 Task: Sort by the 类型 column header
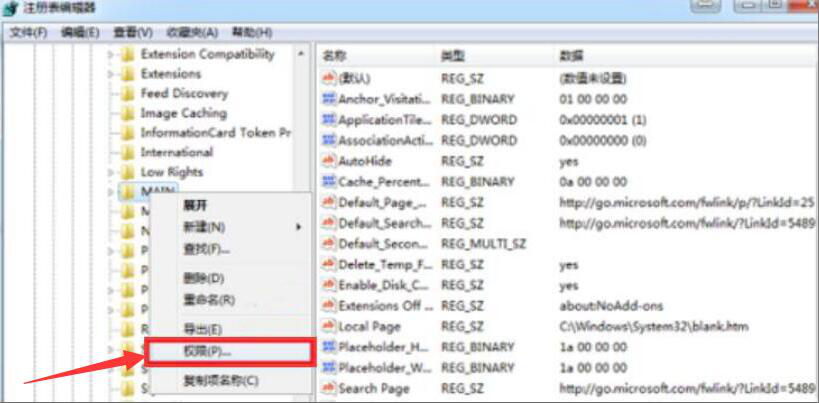452,56
